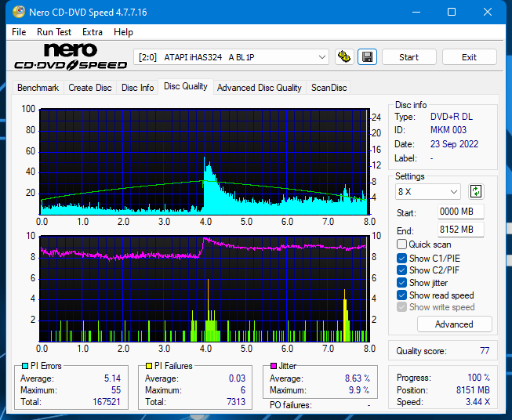This screenshot has height=420, width=512.
Task: Click the Start button
Action: pos(409,57)
